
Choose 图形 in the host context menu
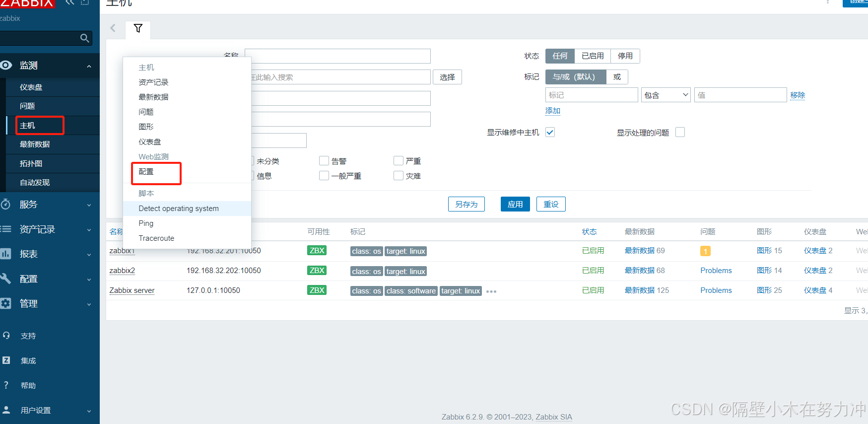[x=187, y=127]
